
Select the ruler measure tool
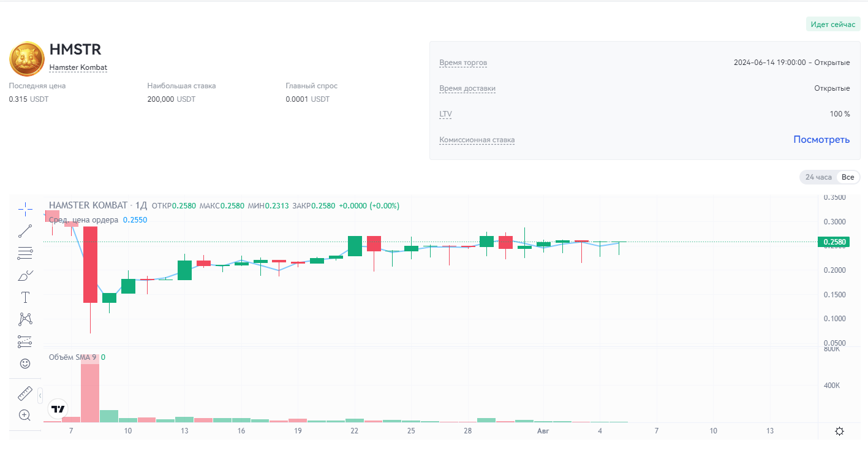pyautogui.click(x=25, y=394)
